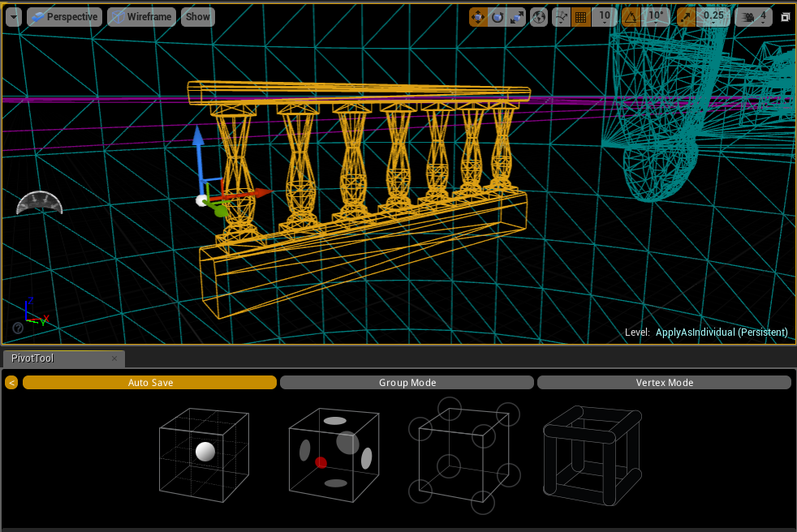Click the maximize viewport icon
The width and height of the screenshot is (797, 532).
pyautogui.click(x=784, y=16)
